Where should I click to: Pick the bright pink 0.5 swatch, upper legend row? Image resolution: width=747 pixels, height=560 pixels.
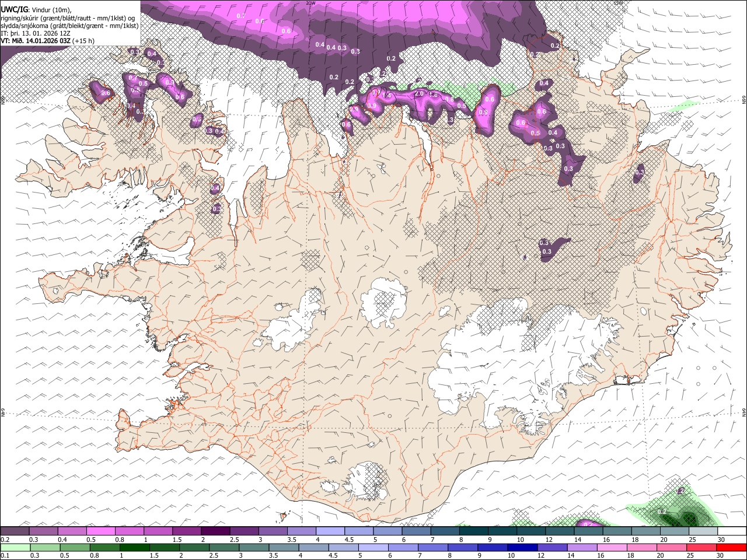100,531
